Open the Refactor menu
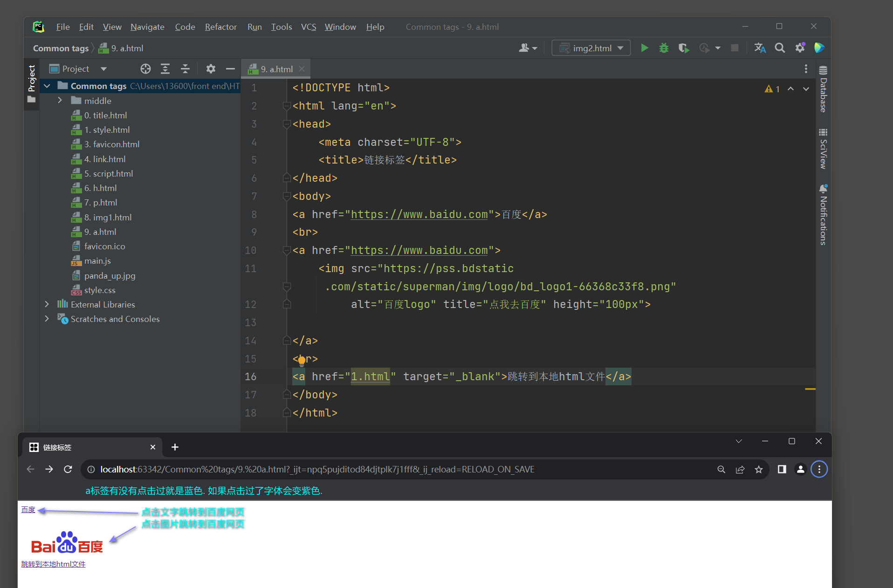Image resolution: width=893 pixels, height=588 pixels. tap(221, 27)
